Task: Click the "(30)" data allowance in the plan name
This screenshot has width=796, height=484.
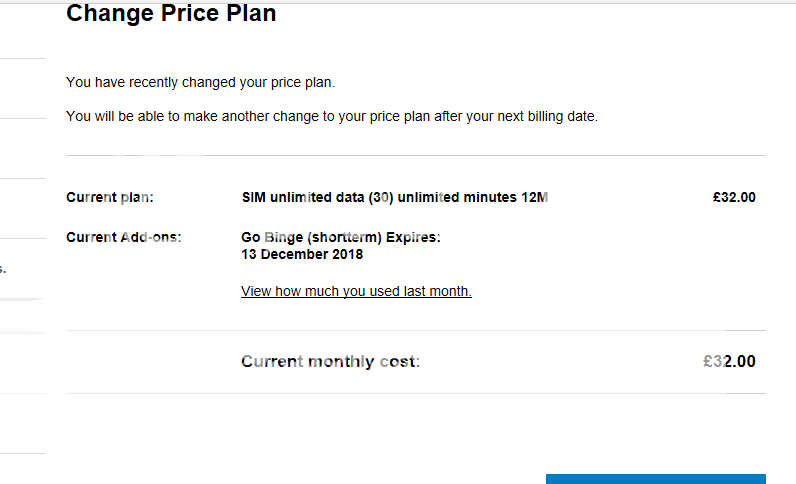Action: point(380,197)
